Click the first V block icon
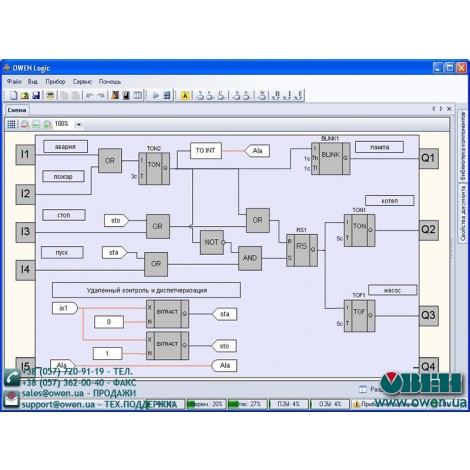This screenshot has width=470, height=470. pyautogui.click(x=200, y=96)
